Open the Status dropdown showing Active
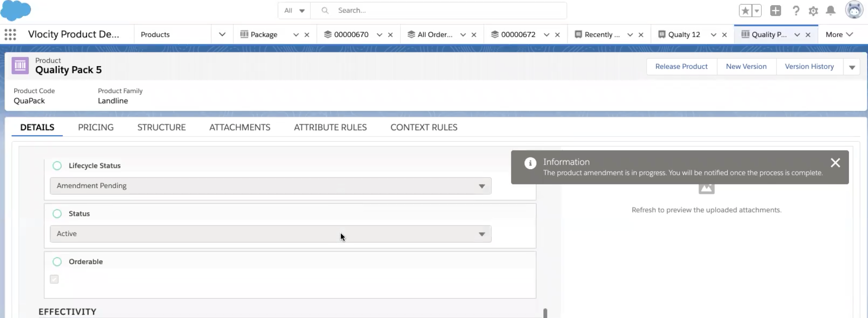868x318 pixels. click(x=271, y=234)
